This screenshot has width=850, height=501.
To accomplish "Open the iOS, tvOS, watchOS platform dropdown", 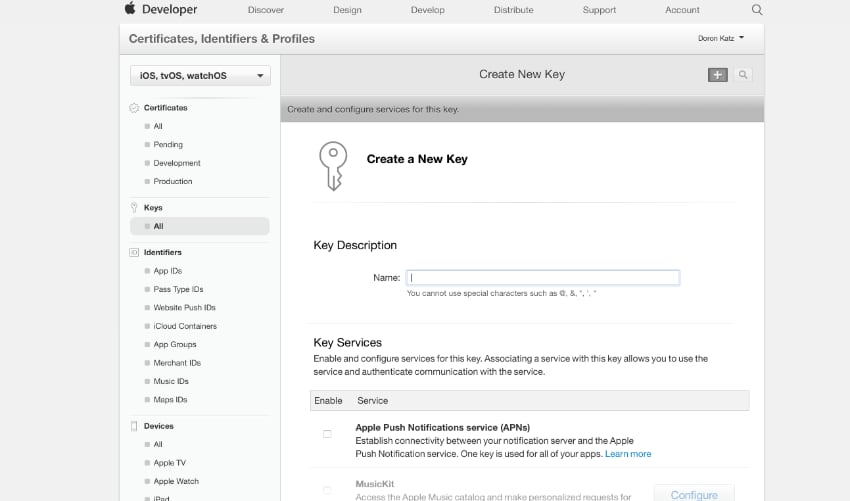I will [x=200, y=75].
